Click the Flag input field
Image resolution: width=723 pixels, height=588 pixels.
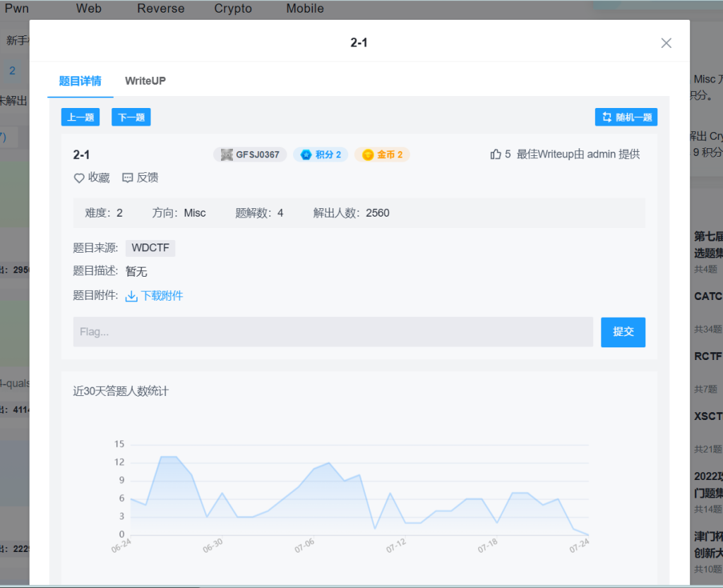tap(333, 332)
